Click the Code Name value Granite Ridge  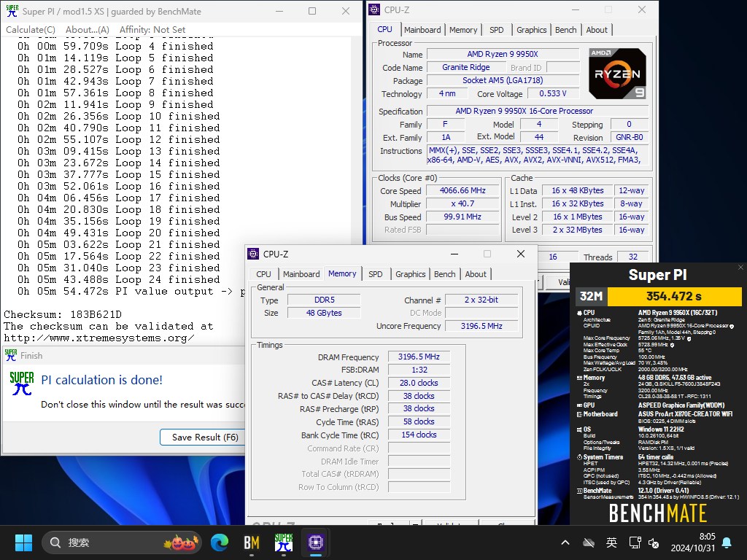tap(466, 67)
